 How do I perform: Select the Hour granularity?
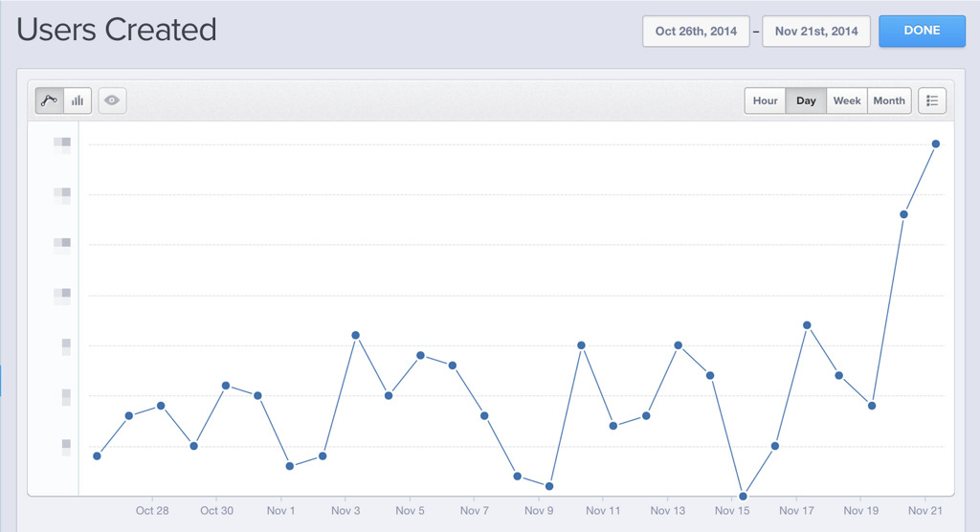[x=765, y=100]
